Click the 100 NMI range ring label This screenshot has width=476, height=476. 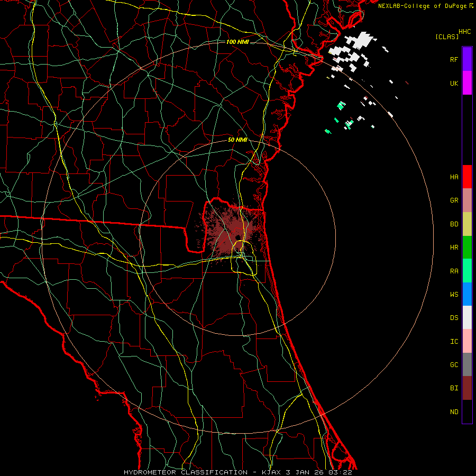(x=237, y=42)
